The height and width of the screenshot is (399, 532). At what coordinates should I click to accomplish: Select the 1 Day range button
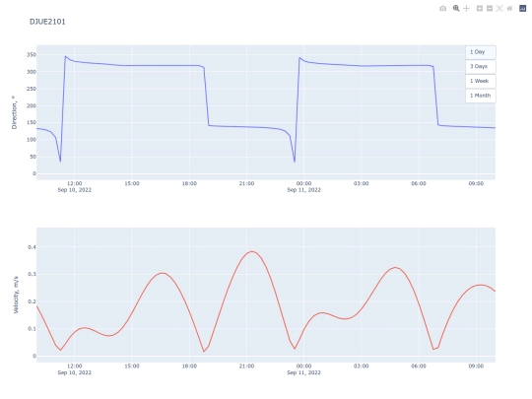pyautogui.click(x=481, y=52)
